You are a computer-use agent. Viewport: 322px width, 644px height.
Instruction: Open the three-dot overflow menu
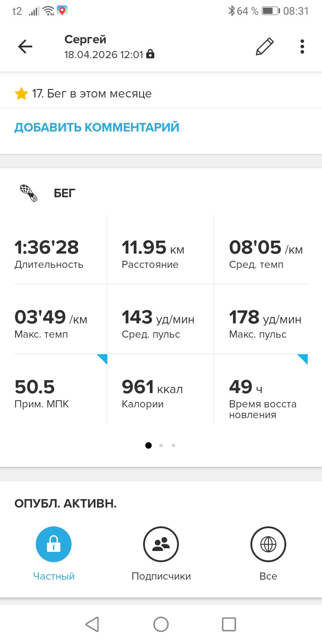(x=302, y=47)
